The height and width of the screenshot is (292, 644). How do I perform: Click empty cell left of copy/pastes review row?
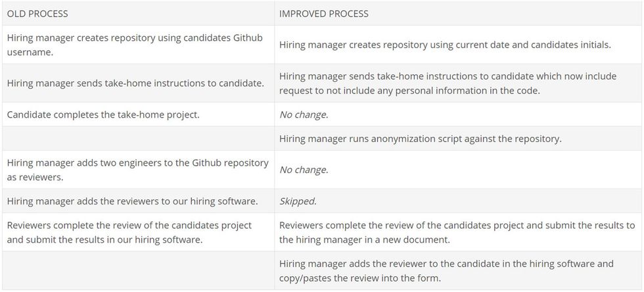click(x=138, y=270)
